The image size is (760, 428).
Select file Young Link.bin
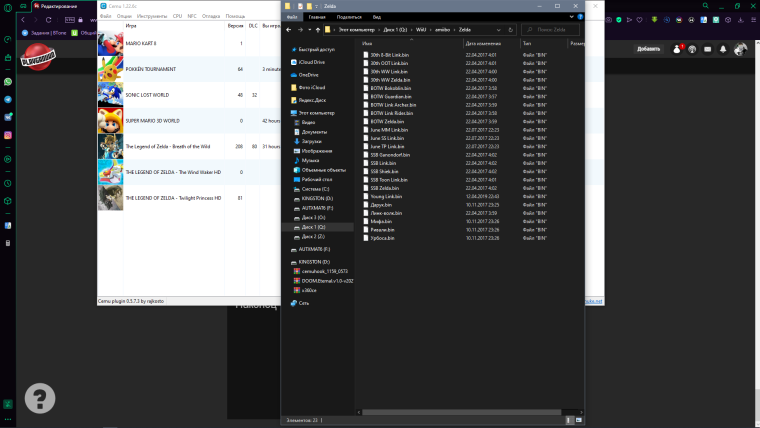coord(386,196)
